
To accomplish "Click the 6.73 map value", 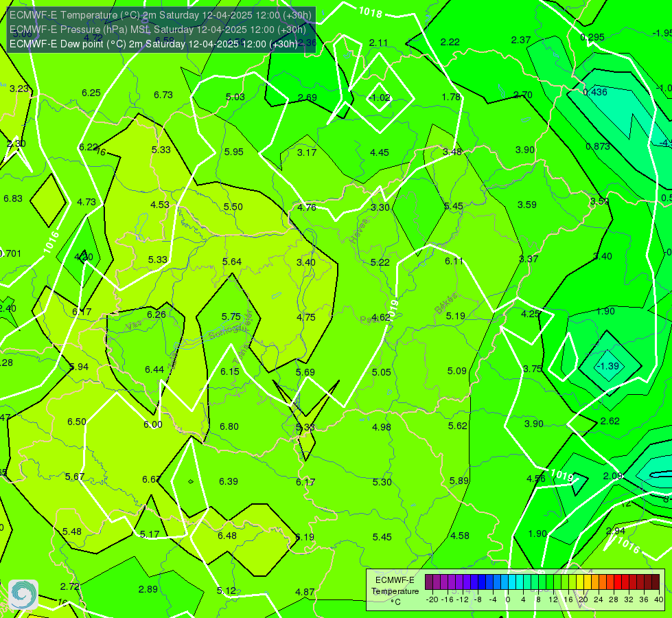I will point(163,95).
